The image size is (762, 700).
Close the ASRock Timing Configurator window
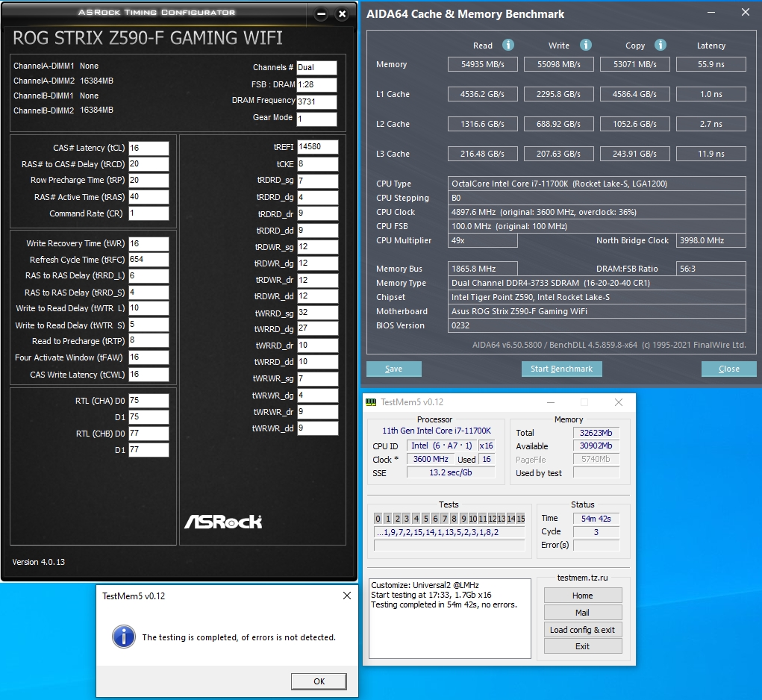click(342, 14)
